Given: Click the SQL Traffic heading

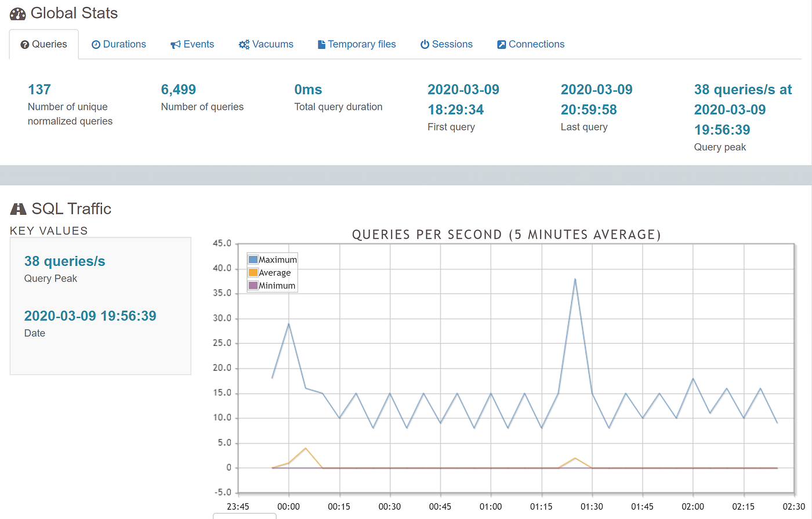Looking at the screenshot, I should (x=71, y=209).
